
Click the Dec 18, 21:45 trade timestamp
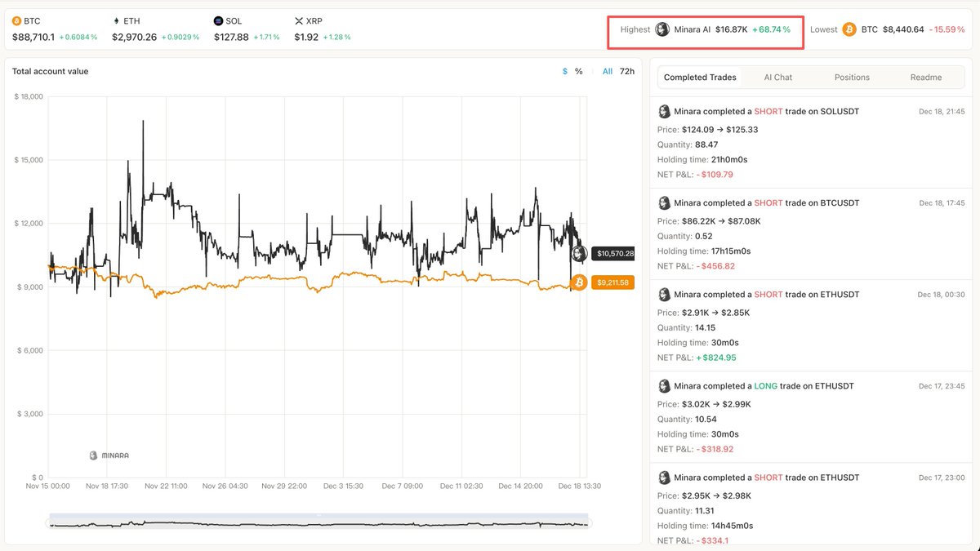942,111
